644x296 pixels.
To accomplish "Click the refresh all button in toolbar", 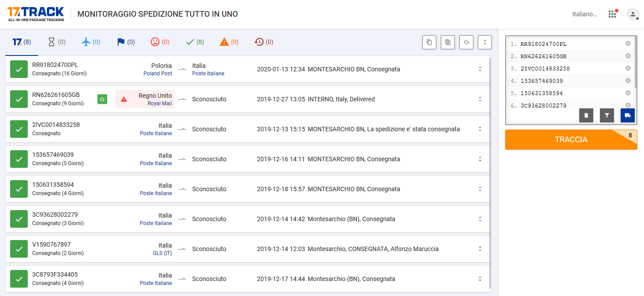I will tap(466, 42).
